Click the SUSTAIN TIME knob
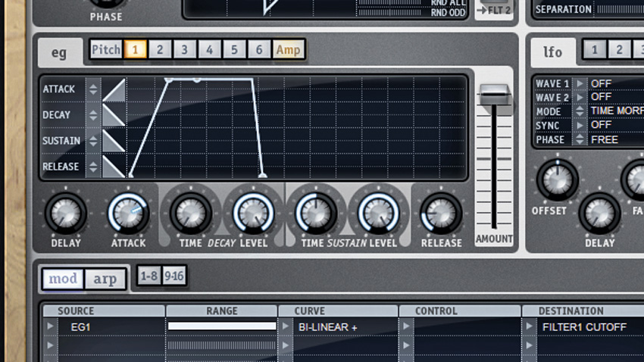The image size is (644, 362). point(316,214)
